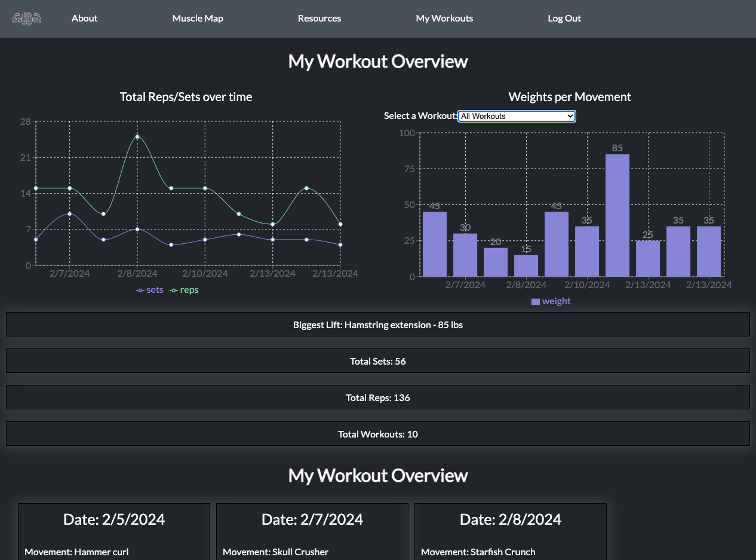Click the brain-muscle logo icon
Image resolution: width=756 pixels, height=560 pixels.
[27, 19]
